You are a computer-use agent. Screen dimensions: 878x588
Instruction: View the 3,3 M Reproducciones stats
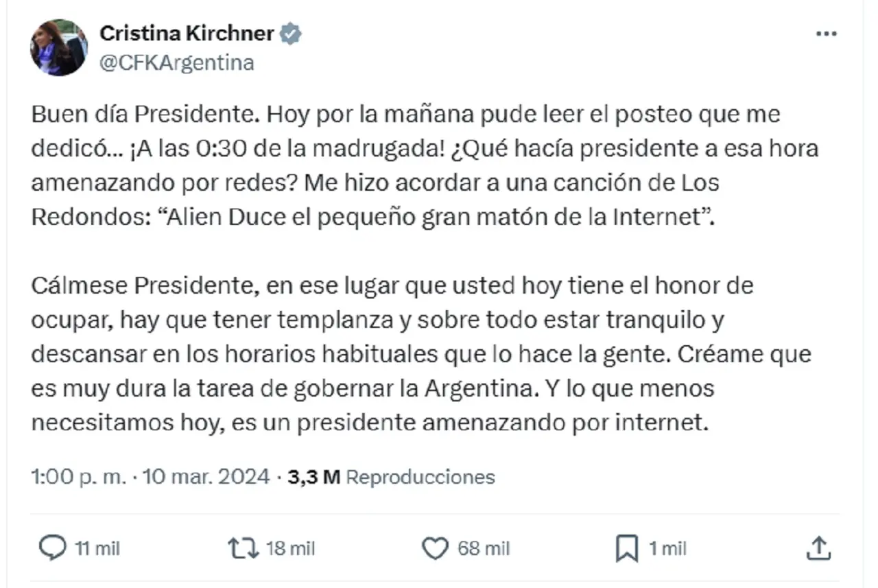[391, 477]
